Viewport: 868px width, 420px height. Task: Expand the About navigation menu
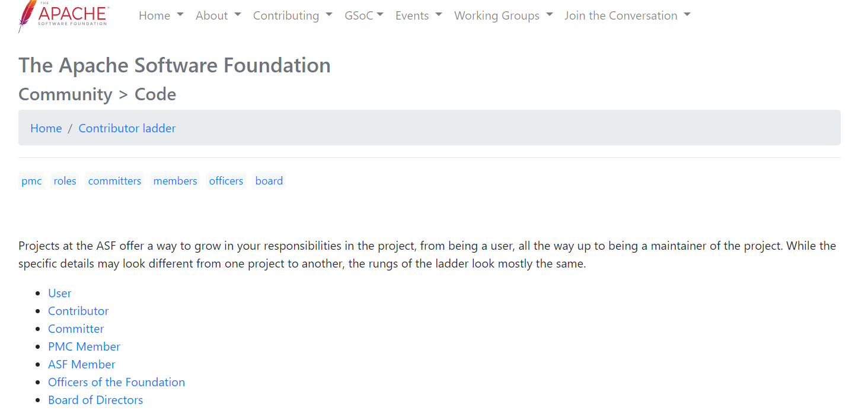pyautogui.click(x=218, y=16)
